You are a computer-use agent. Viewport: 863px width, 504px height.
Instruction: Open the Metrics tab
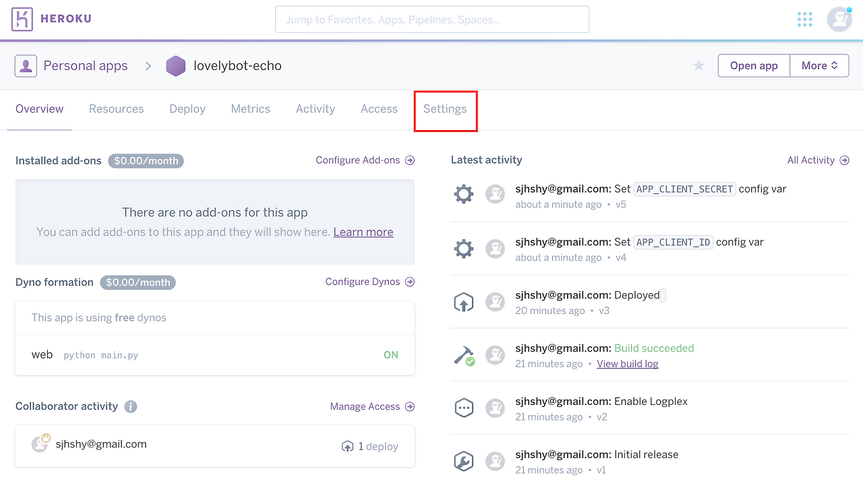tap(251, 109)
